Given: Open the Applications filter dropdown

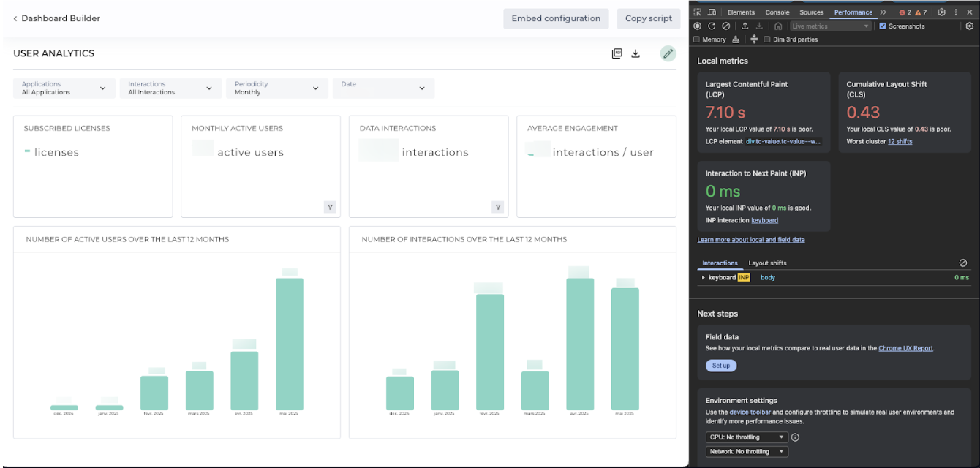Looking at the screenshot, I should pyautogui.click(x=64, y=88).
